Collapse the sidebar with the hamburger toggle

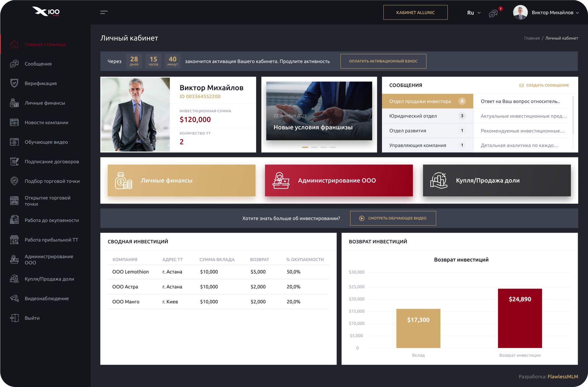(104, 12)
